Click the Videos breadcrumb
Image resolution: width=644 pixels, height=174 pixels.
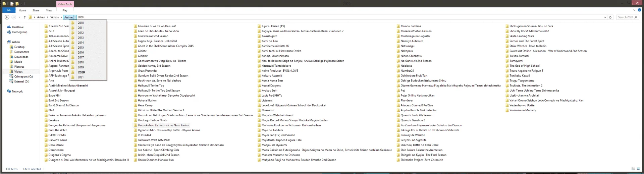tap(54, 17)
